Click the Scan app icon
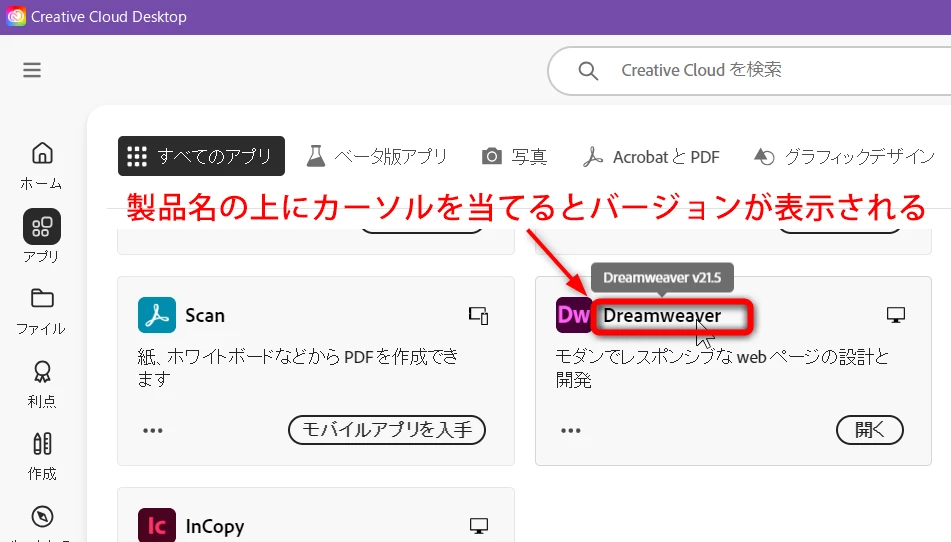This screenshot has height=542, width=951. pyautogui.click(x=157, y=315)
